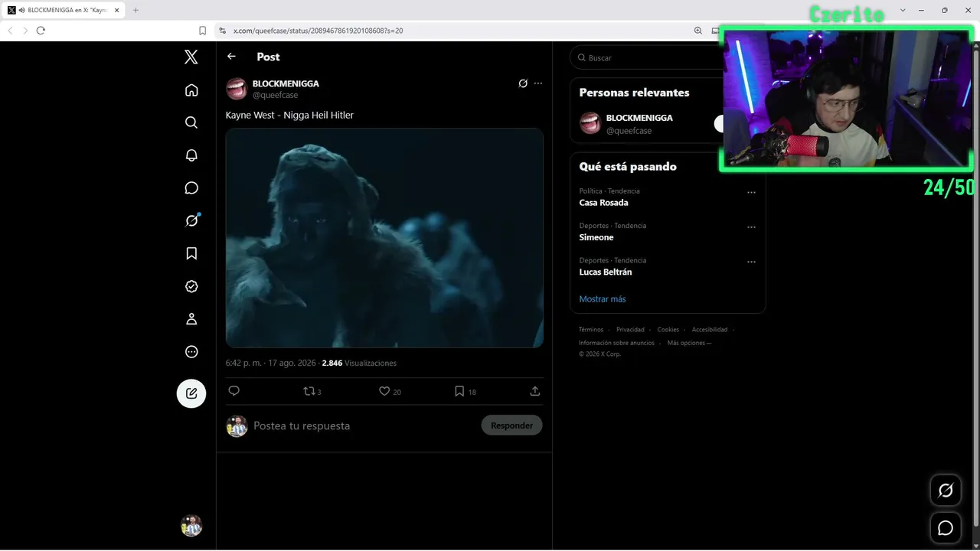
Task: Expand 'Más opciones' in the footer
Action: tap(689, 343)
